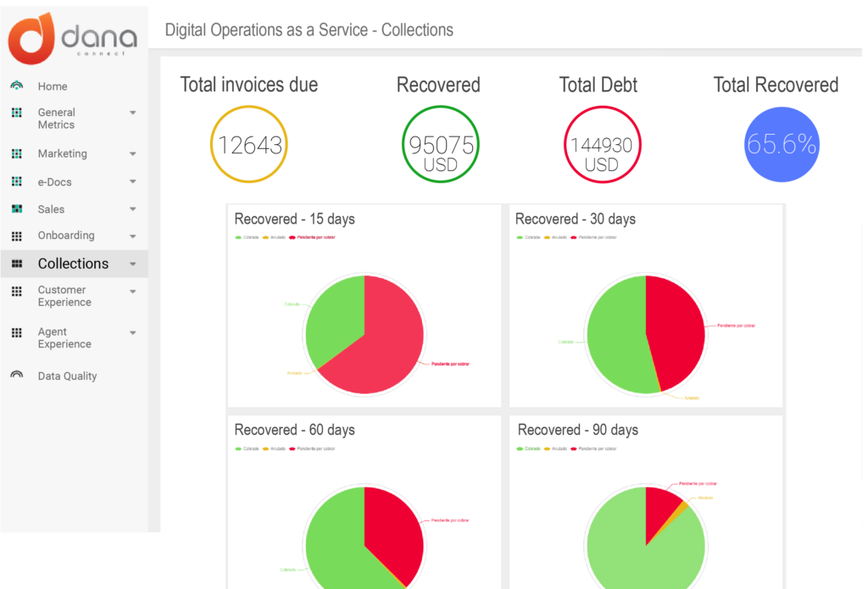Open Customer Experience section
The height and width of the screenshot is (589, 868).
tap(64, 296)
